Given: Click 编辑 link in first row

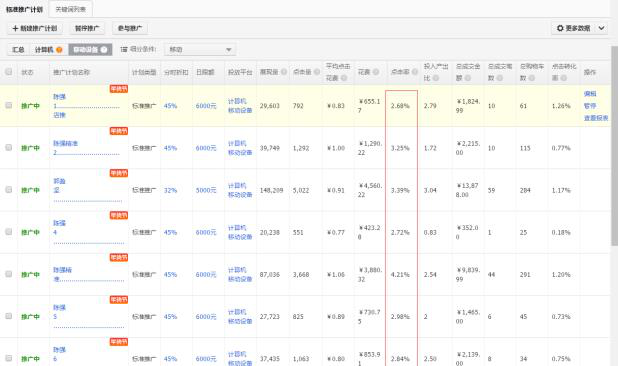Looking at the screenshot, I should [590, 94].
